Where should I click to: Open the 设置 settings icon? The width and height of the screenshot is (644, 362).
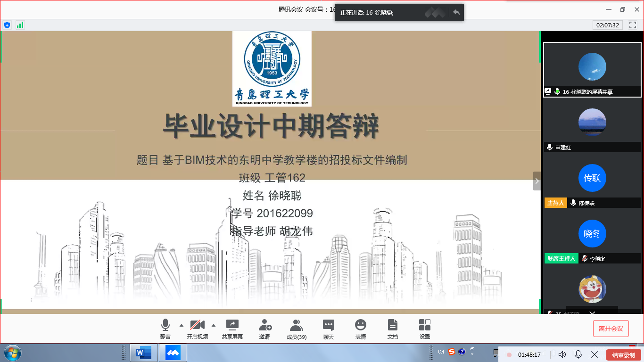point(424,329)
